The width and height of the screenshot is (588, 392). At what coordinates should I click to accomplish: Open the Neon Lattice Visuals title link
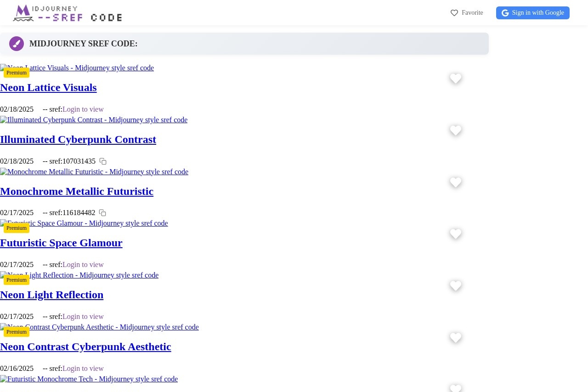pyautogui.click(x=48, y=87)
